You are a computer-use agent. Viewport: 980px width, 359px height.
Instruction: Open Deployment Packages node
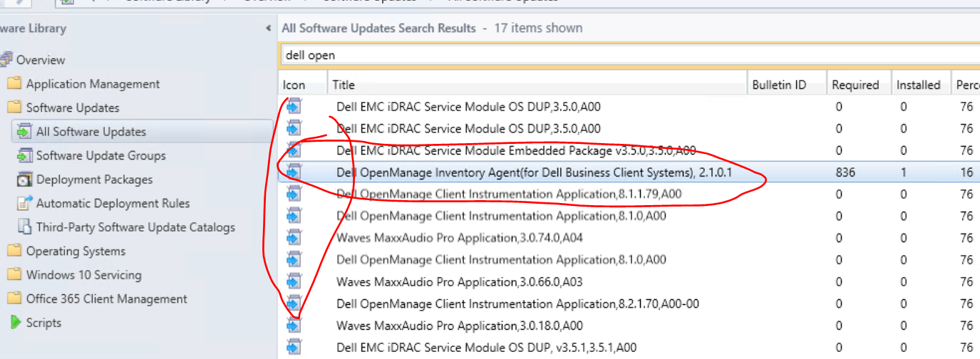[x=94, y=179]
